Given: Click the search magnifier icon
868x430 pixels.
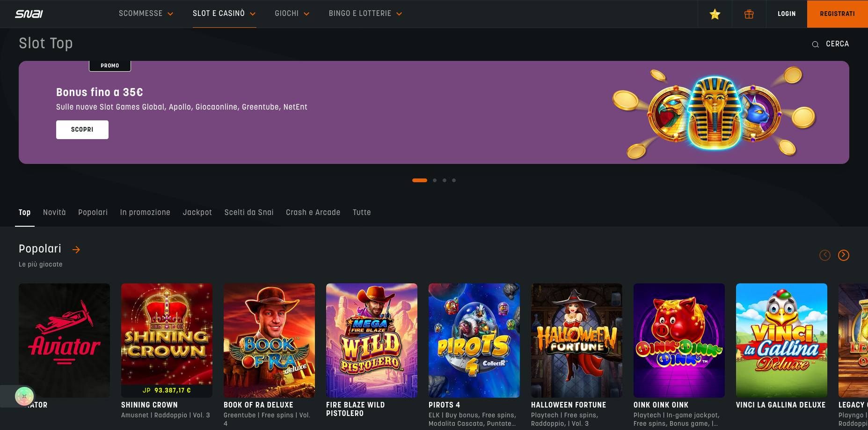Looking at the screenshot, I should [x=815, y=44].
